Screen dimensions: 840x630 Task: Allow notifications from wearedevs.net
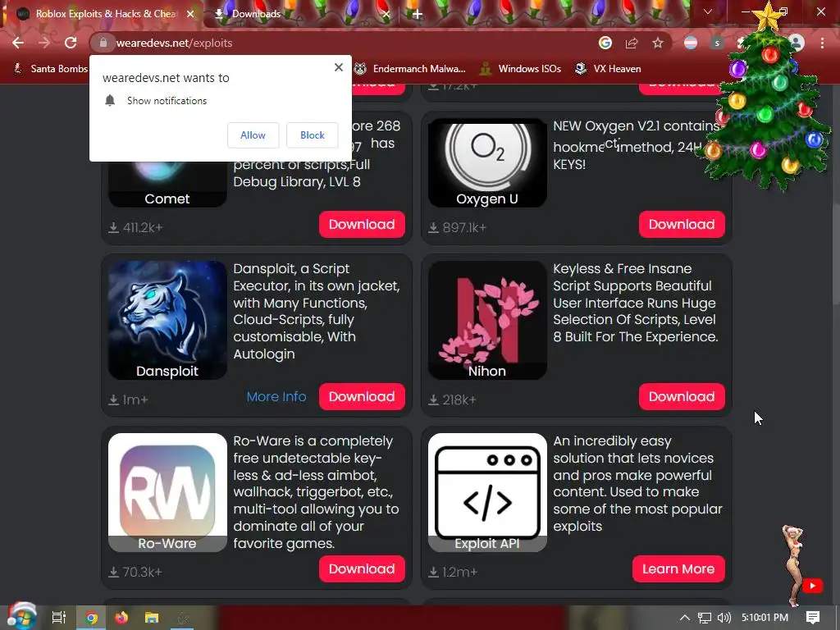click(x=253, y=135)
